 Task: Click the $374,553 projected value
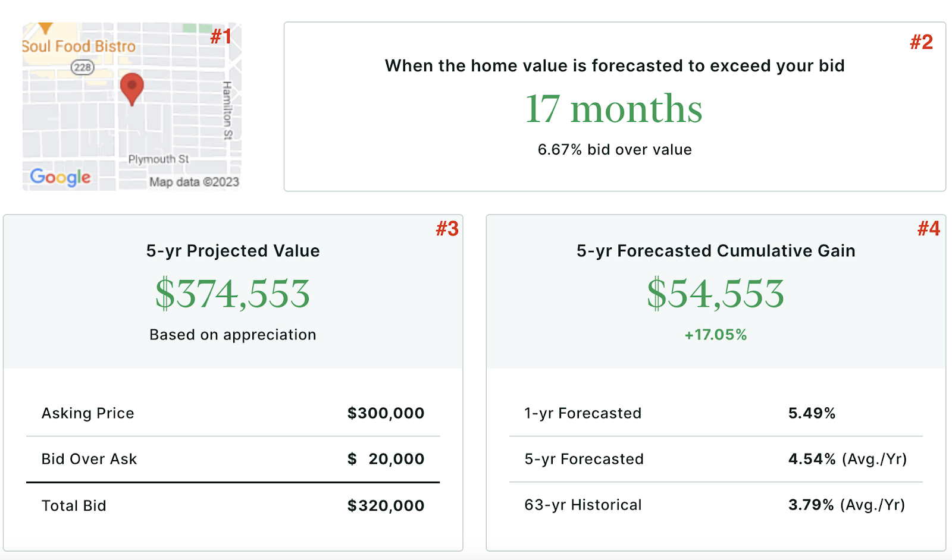pyautogui.click(x=233, y=294)
